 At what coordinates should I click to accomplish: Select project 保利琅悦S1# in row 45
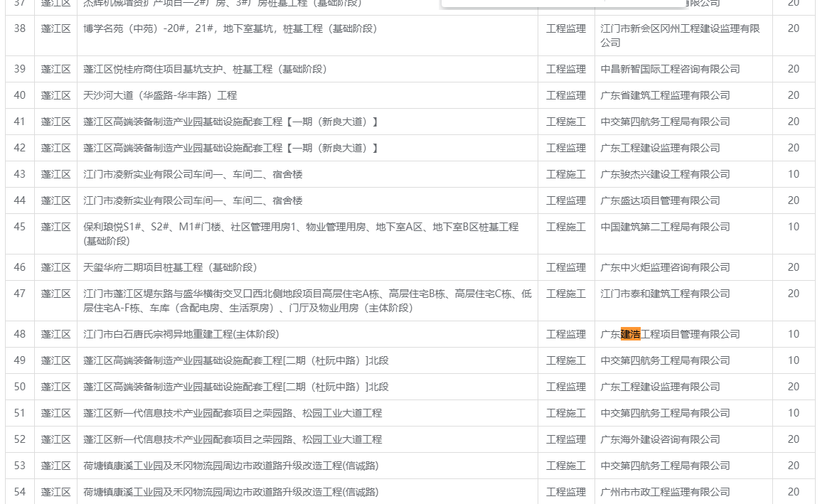301,227
